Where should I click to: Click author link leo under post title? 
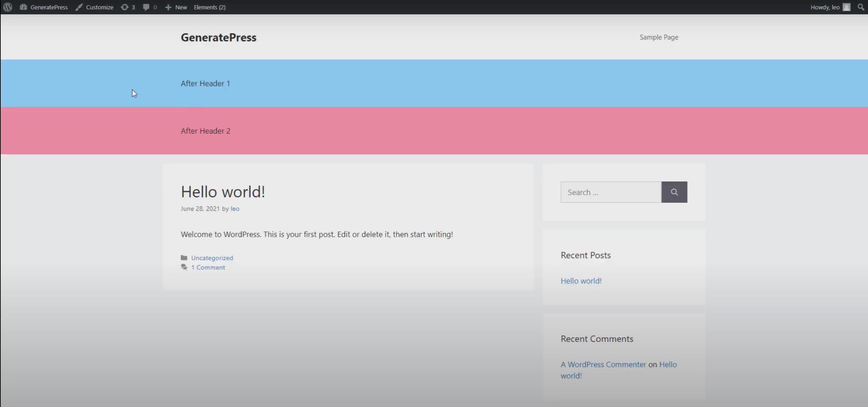235,209
